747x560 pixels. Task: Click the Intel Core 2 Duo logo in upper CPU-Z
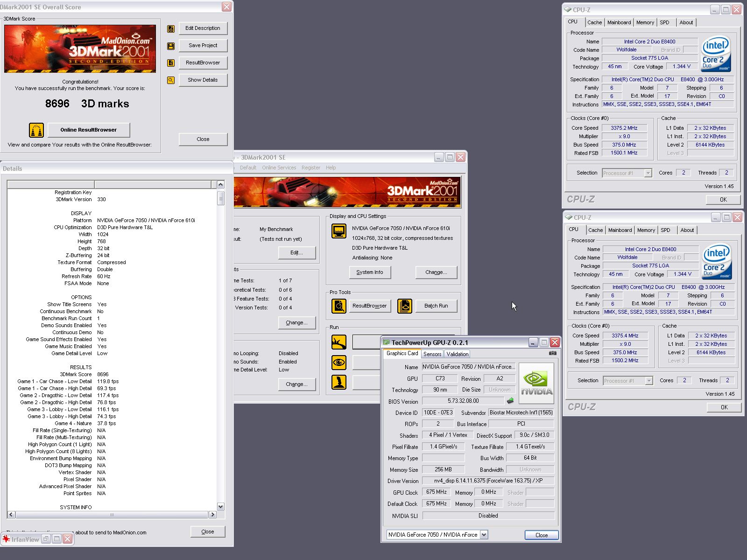click(x=716, y=54)
